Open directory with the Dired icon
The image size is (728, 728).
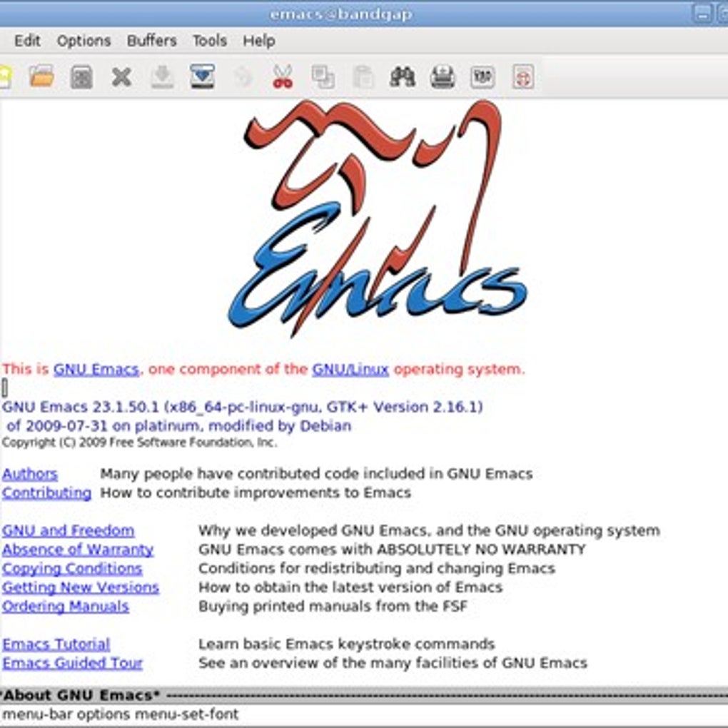81,77
